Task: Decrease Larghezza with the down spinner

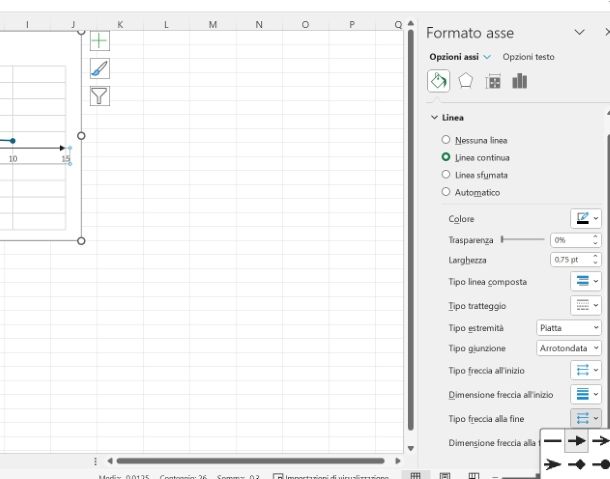Action: tap(595, 263)
